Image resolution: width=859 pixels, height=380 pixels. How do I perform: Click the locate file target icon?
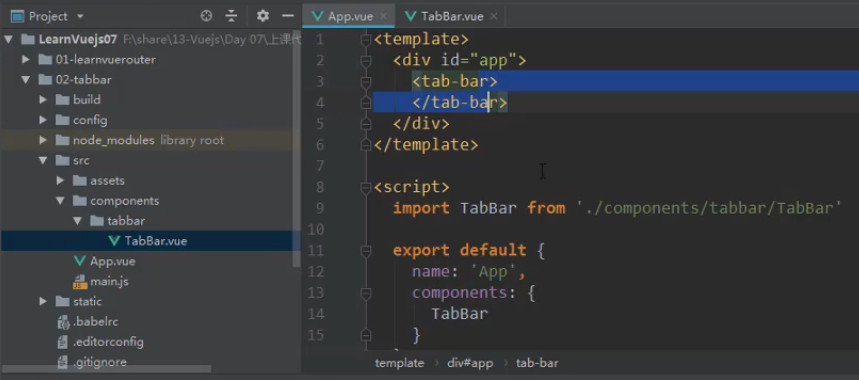207,16
